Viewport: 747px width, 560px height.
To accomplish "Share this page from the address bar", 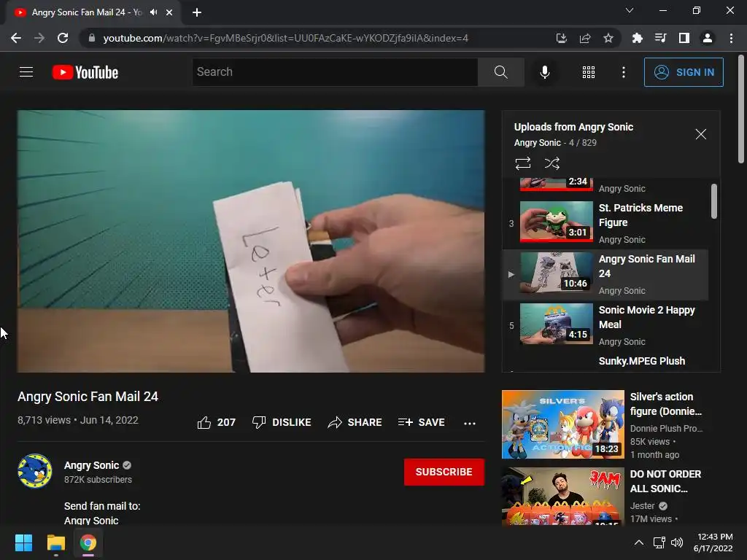I will click(x=585, y=38).
